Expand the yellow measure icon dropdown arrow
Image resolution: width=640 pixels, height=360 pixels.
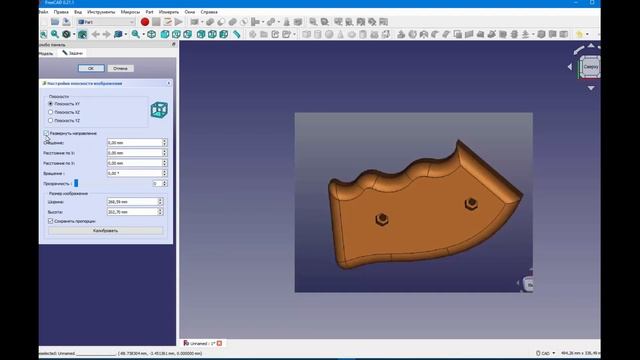tap(587, 34)
